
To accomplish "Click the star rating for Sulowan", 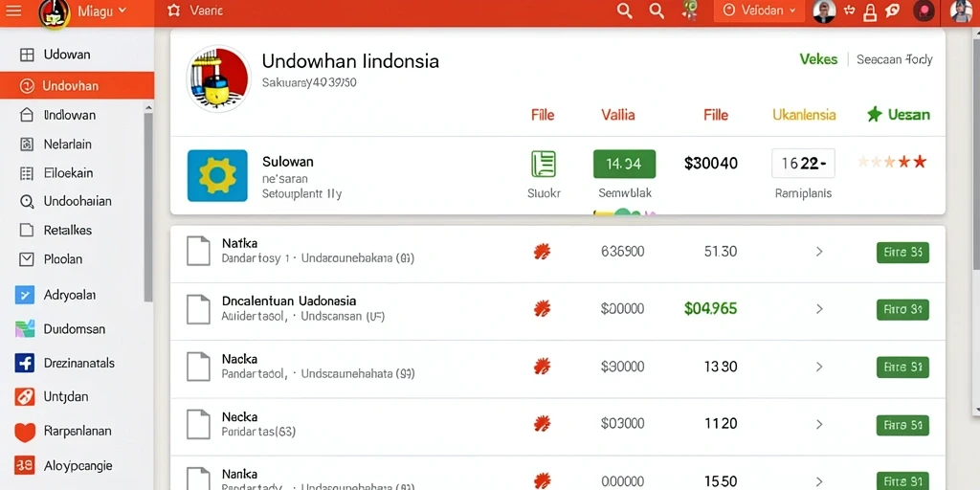I will pyautogui.click(x=892, y=163).
